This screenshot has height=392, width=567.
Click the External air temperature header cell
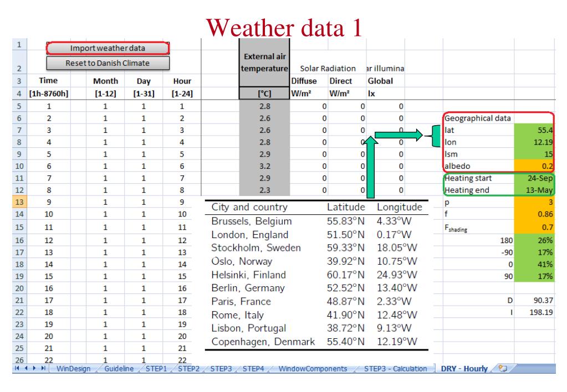[x=264, y=63]
